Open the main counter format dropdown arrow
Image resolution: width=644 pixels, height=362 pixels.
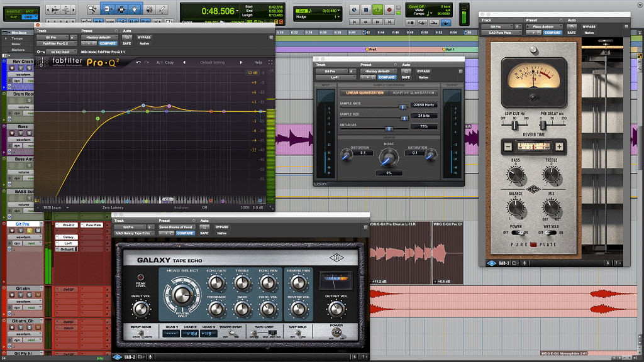click(x=237, y=11)
